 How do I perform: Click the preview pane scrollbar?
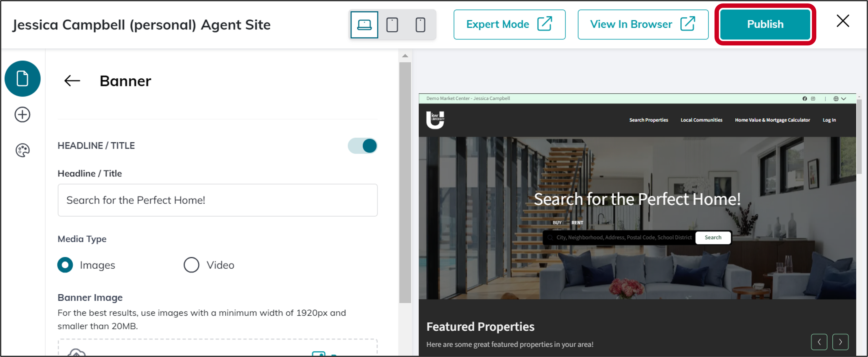[x=859, y=137]
